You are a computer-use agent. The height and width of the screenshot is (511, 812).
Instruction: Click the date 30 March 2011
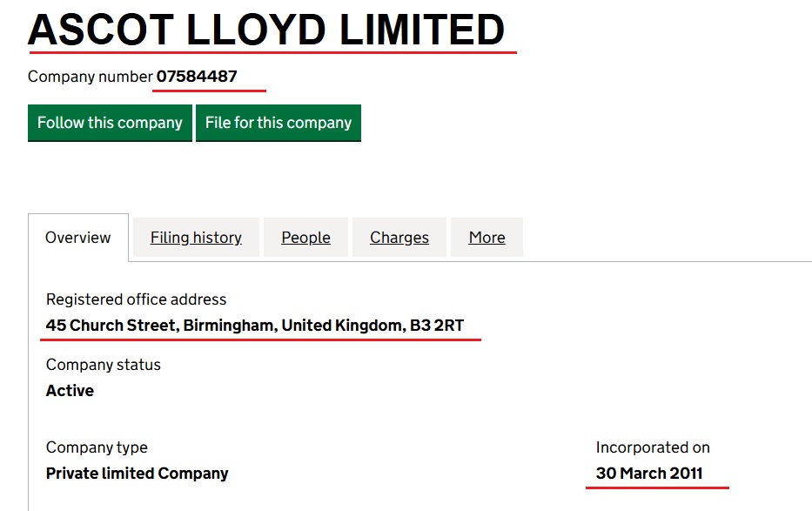tap(649, 474)
